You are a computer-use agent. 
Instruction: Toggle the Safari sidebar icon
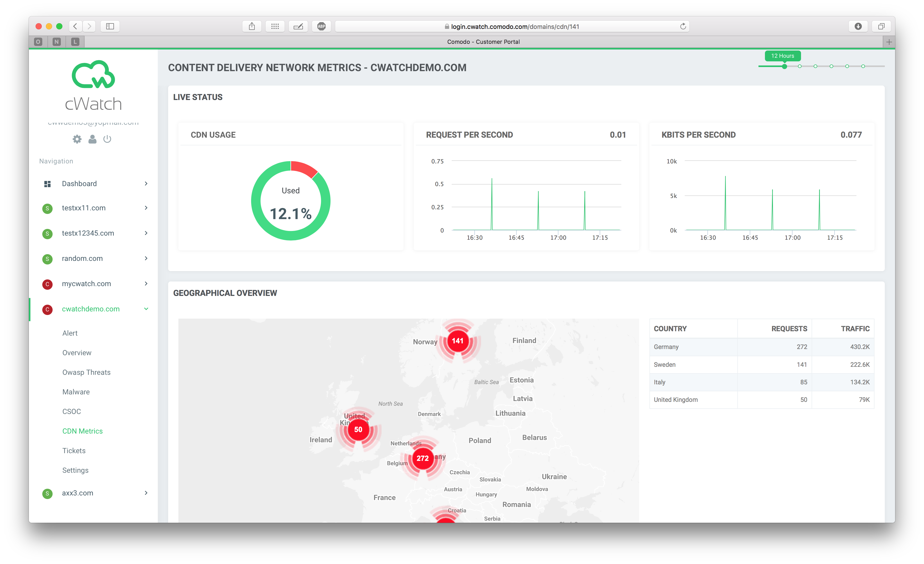[110, 26]
